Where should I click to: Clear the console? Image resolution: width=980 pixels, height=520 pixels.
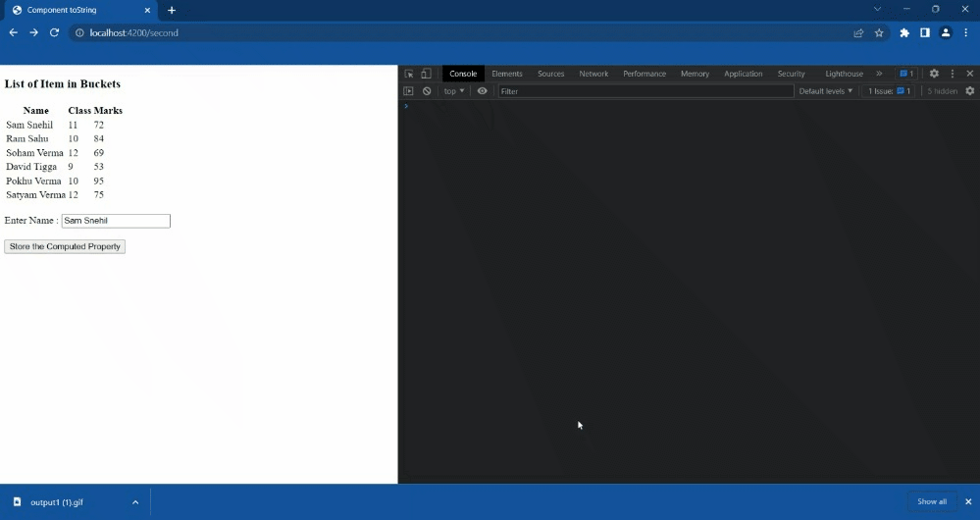(x=427, y=91)
